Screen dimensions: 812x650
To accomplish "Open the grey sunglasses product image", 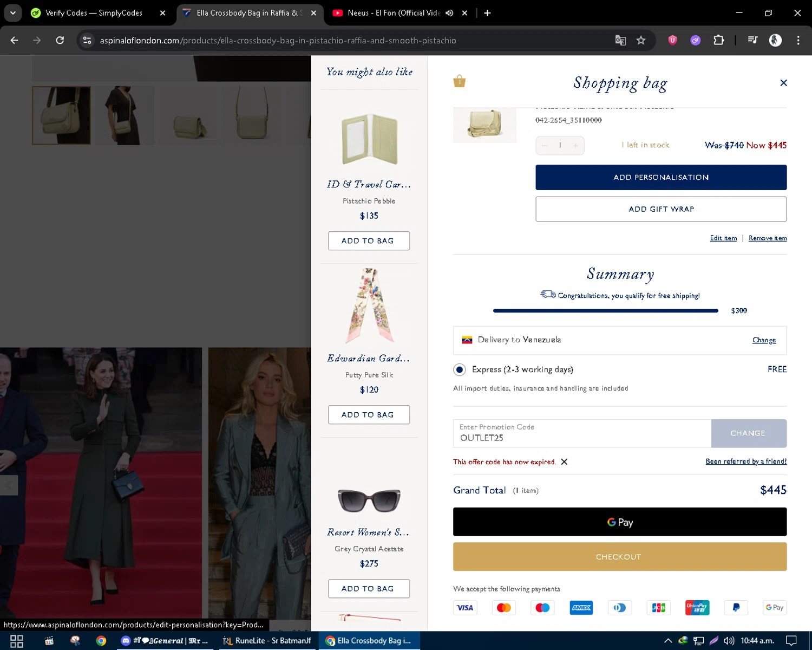I will coord(369,500).
